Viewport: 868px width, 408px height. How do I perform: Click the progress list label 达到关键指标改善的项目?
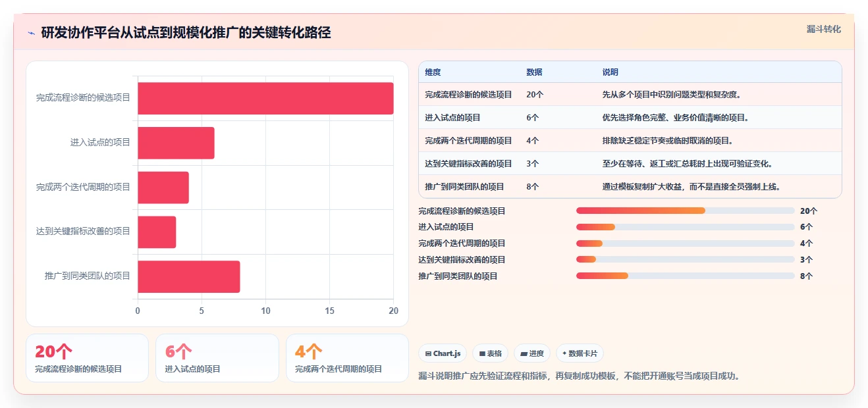[x=462, y=260]
